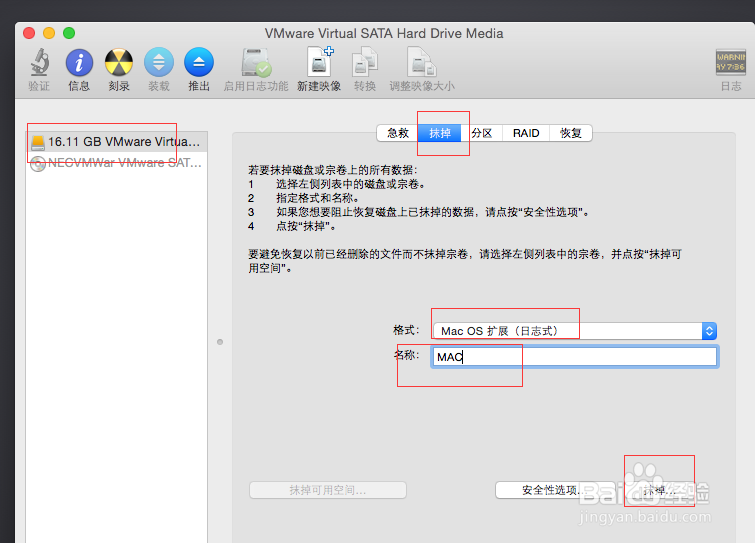
Task: Click Enable Journaling (启用日志功能) icon
Action: 256,62
